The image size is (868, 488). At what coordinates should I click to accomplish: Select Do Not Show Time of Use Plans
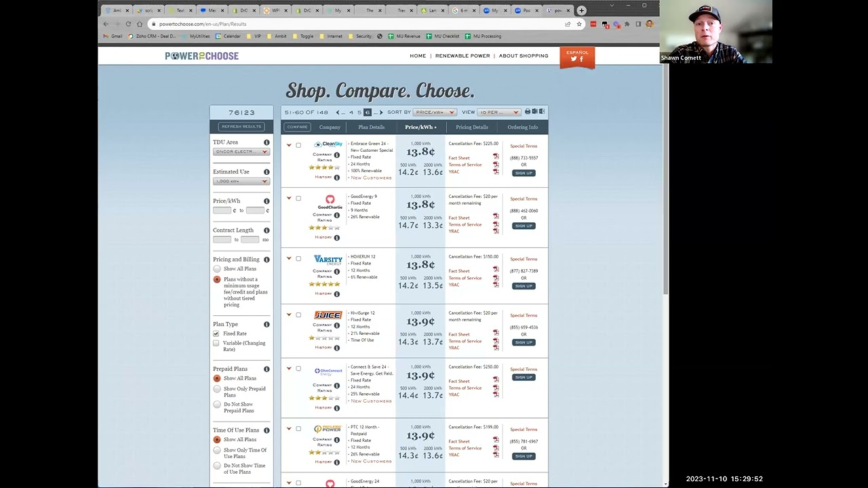pyautogui.click(x=217, y=466)
